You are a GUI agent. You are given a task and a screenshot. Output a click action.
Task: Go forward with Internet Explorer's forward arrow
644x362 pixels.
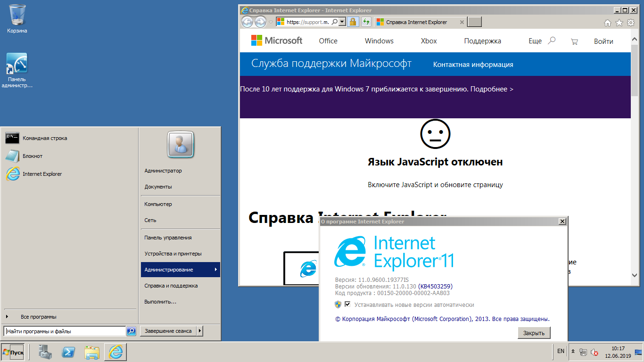coord(260,22)
